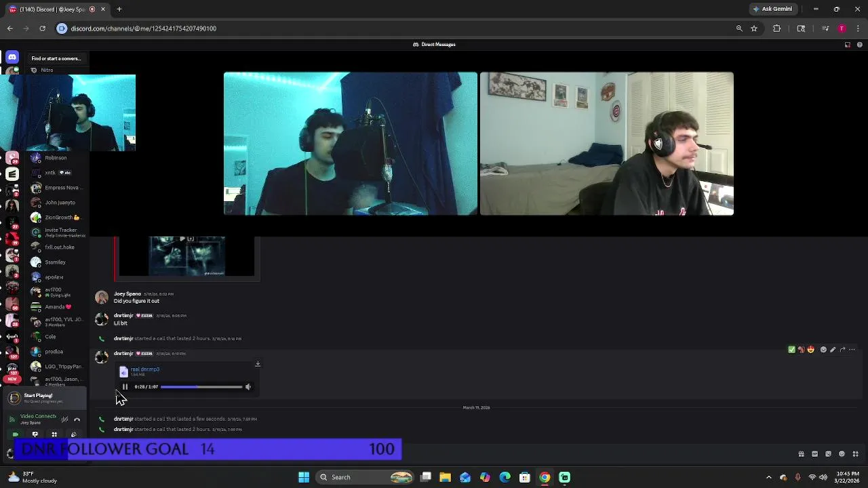The height and width of the screenshot is (488, 868).
Task: Open the emoji picker in chat bar
Action: point(842,454)
